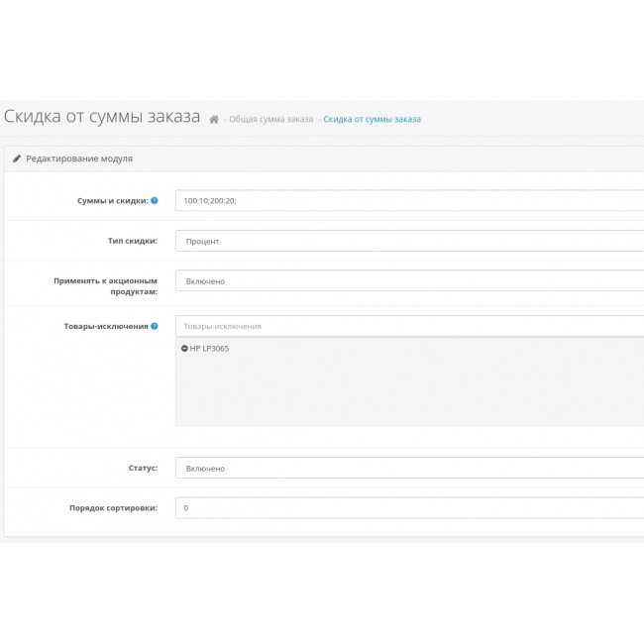Click the Редактирование модуля panel heading
This screenshot has width=644, height=644.
(x=79, y=159)
